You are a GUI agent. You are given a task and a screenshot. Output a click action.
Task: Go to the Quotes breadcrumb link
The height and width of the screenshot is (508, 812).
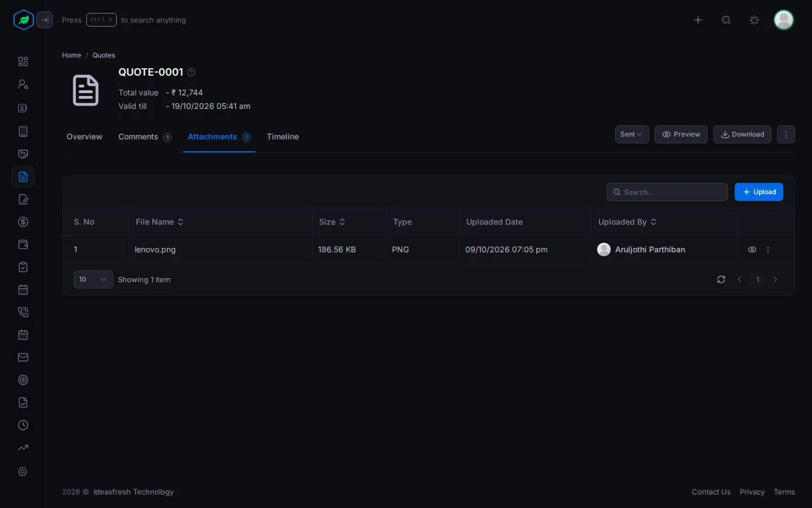[x=104, y=55]
